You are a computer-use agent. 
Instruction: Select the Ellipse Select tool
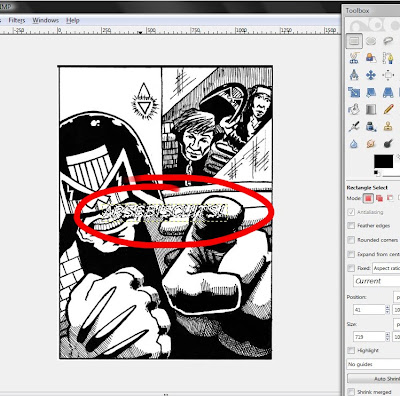(x=371, y=41)
